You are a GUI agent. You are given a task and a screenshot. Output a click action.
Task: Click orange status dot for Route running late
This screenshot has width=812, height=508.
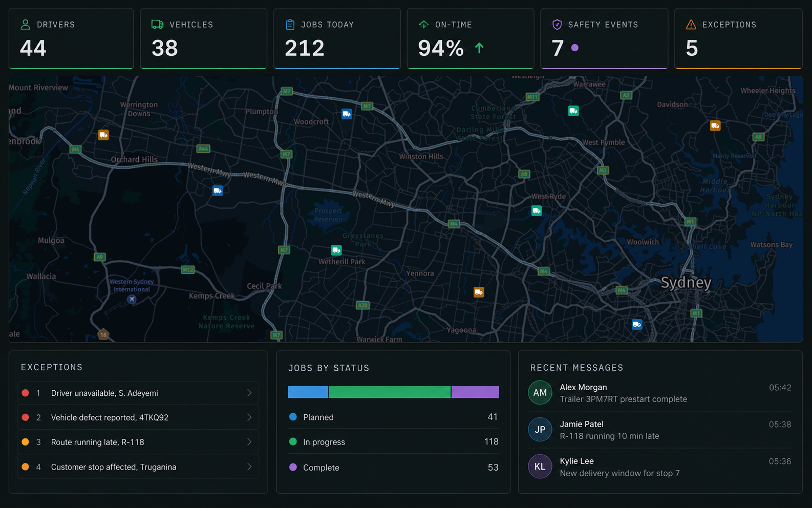tap(25, 442)
